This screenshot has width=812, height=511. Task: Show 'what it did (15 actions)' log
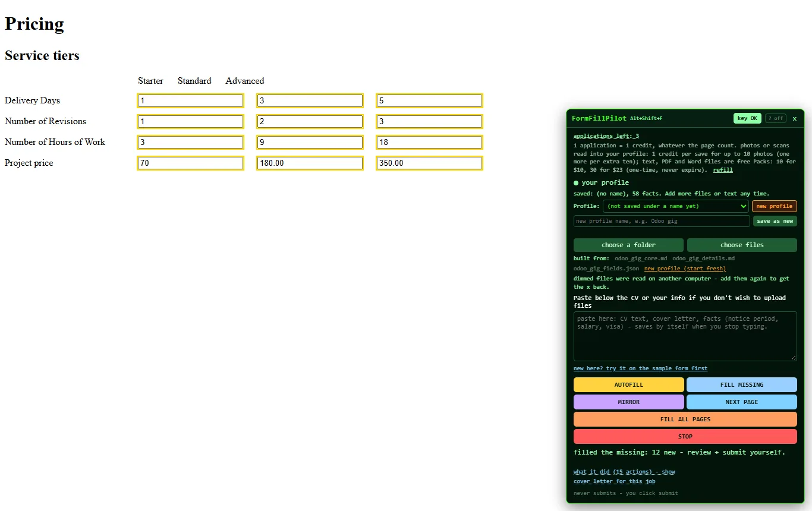[624, 472]
